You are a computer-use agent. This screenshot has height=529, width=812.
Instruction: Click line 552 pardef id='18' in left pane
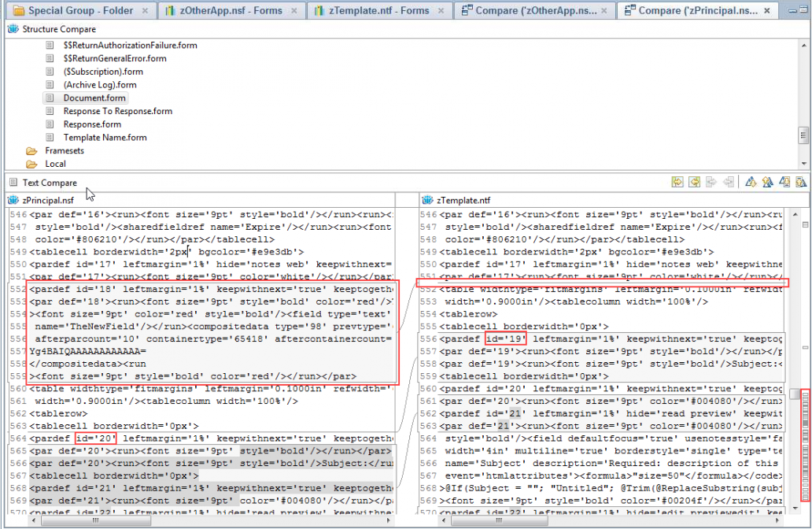click(211, 289)
